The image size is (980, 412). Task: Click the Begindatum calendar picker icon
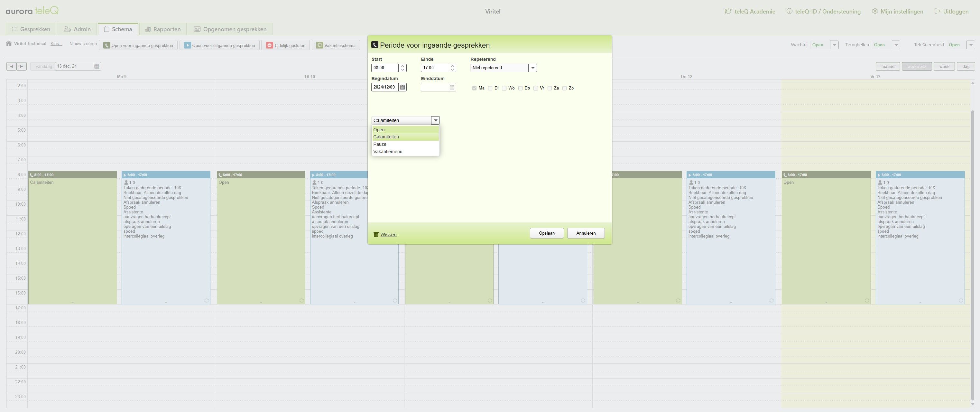coord(402,87)
